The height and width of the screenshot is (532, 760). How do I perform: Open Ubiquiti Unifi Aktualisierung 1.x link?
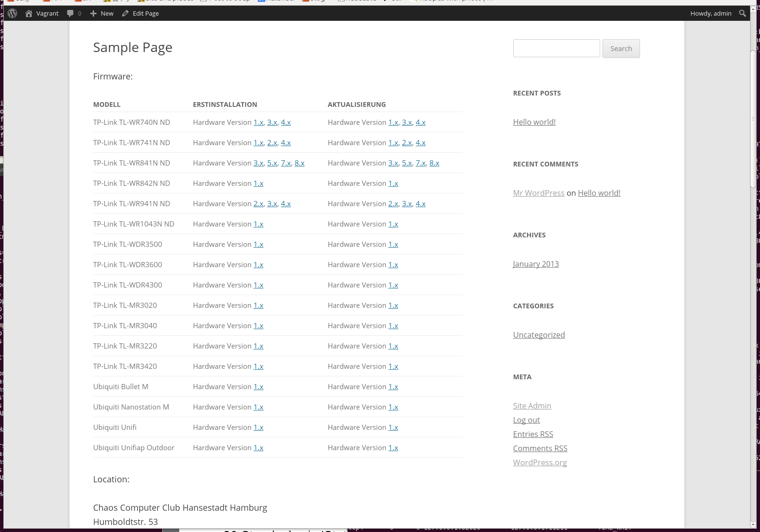[x=393, y=427]
